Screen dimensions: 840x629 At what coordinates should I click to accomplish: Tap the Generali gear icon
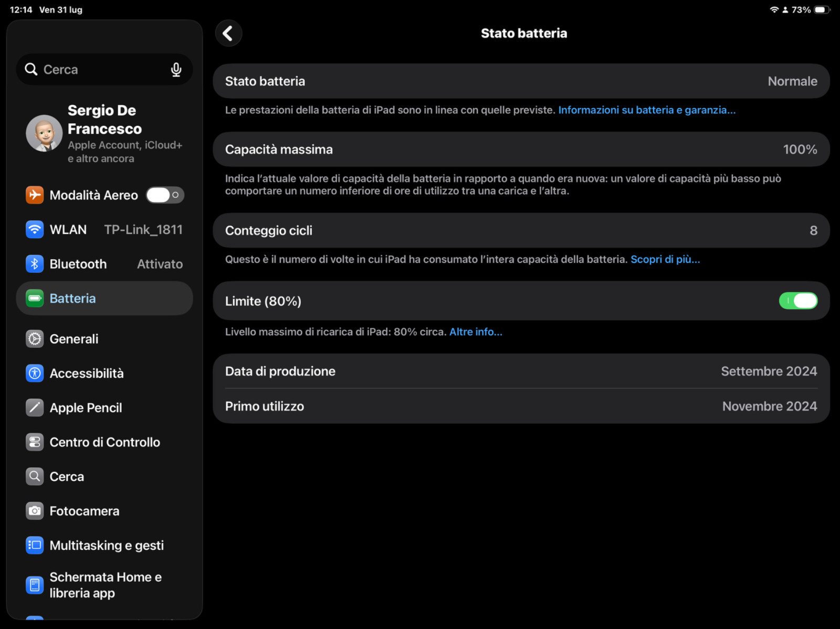(35, 339)
